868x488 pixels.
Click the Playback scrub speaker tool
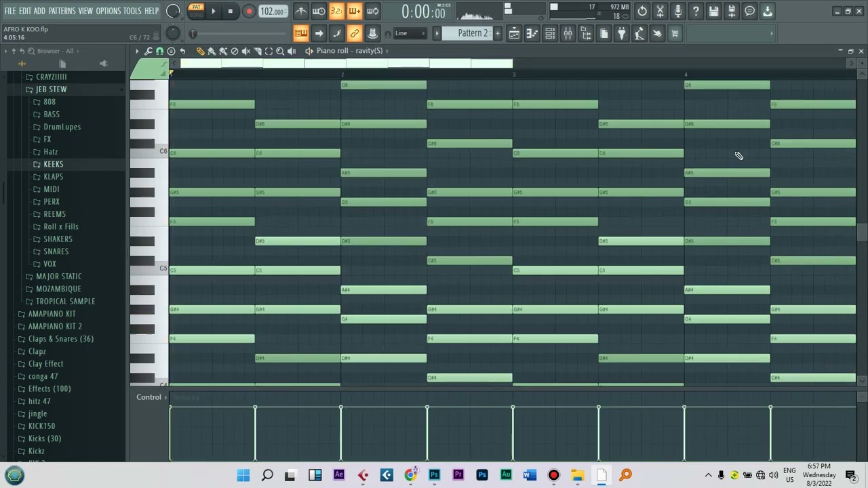(x=292, y=51)
